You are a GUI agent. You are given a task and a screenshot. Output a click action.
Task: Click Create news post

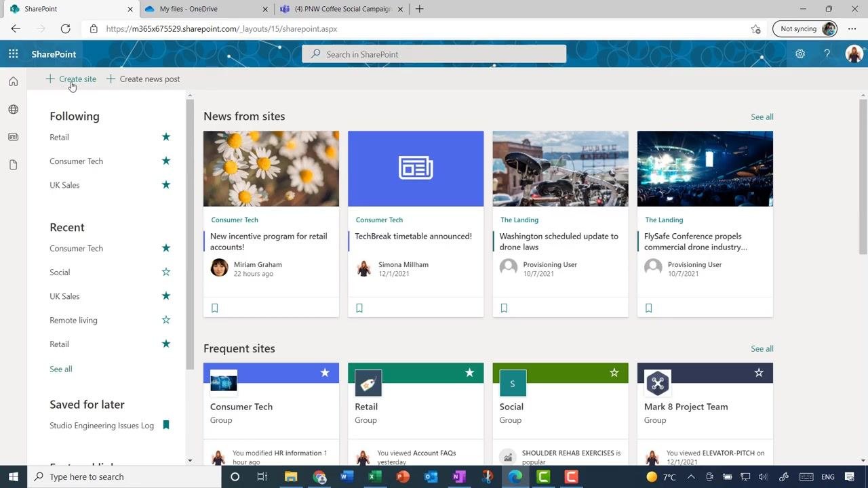click(x=143, y=79)
